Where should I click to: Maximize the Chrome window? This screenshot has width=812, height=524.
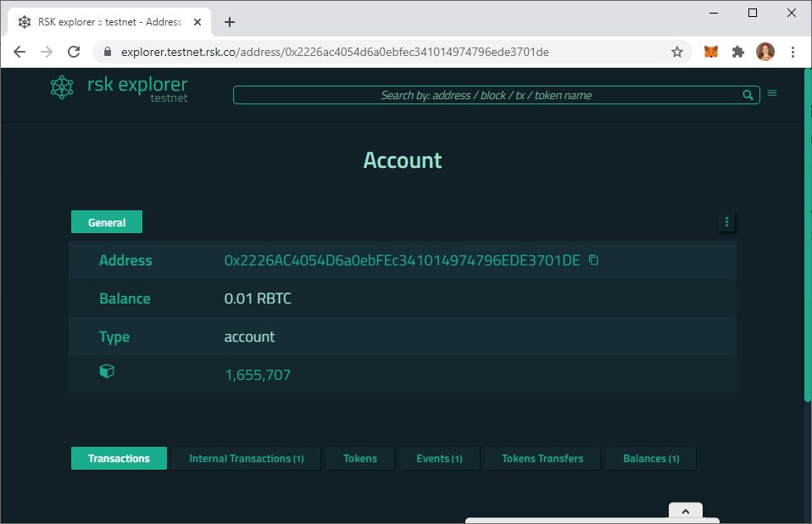(753, 13)
